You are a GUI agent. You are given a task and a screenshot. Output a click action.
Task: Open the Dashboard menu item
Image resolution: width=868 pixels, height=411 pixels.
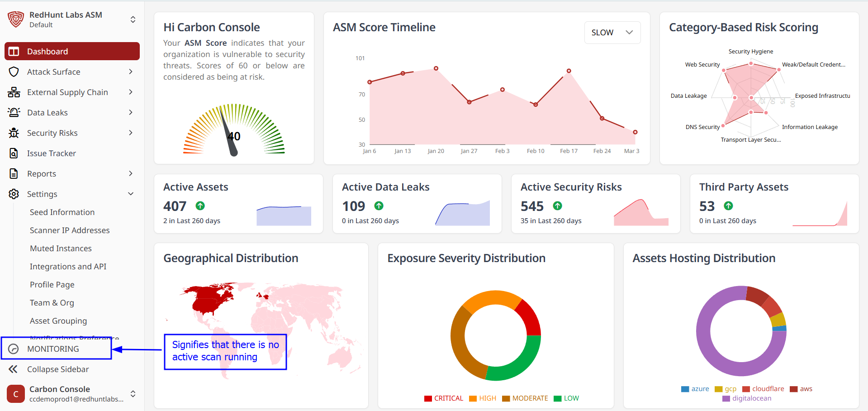click(x=72, y=52)
